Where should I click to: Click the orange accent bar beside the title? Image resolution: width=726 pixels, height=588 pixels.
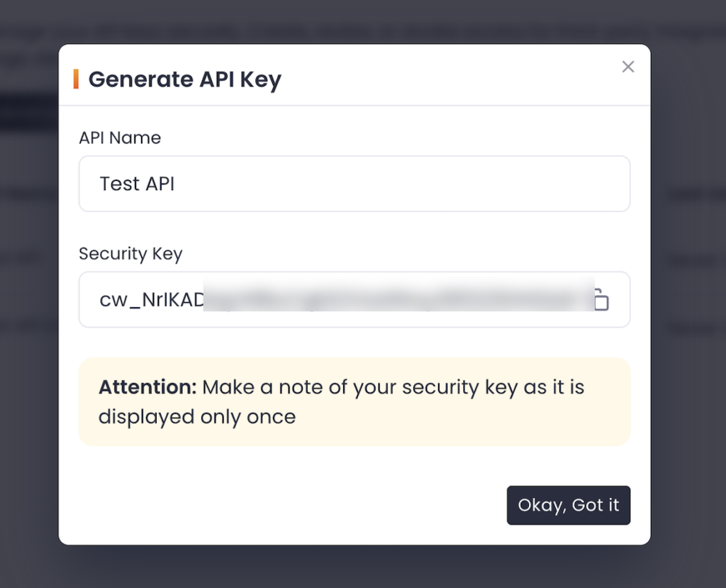coord(76,79)
